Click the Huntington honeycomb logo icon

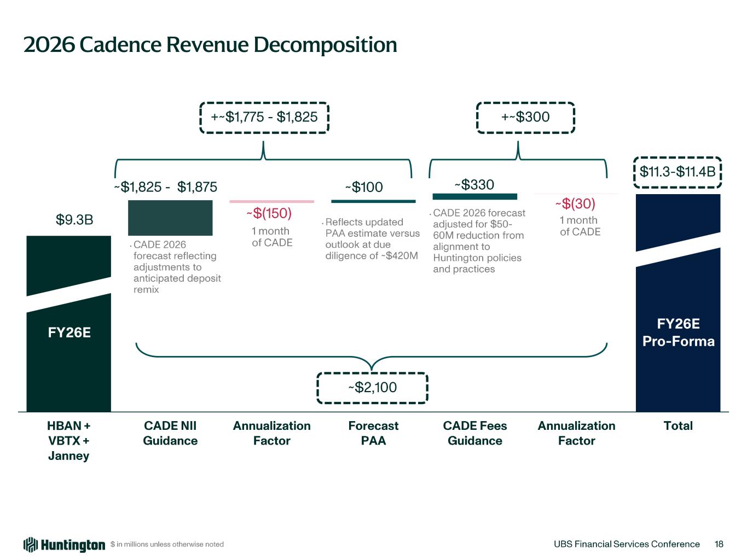pos(31,545)
